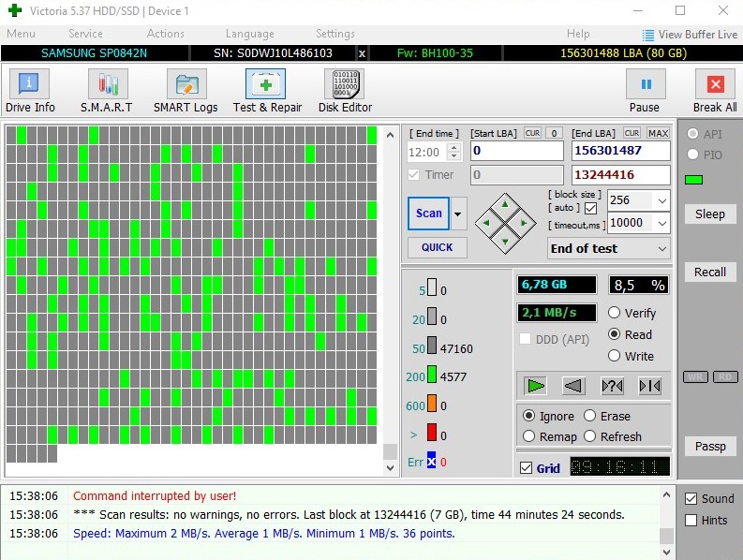Toggle the Grid checkbox
Viewport: 743px width, 560px height.
pos(526,468)
